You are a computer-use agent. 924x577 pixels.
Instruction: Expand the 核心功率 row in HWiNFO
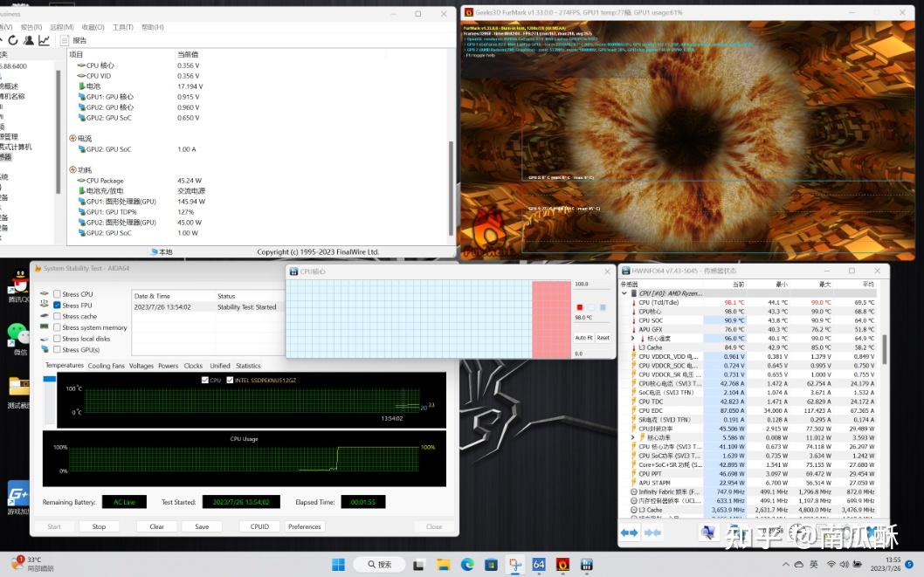coord(632,437)
